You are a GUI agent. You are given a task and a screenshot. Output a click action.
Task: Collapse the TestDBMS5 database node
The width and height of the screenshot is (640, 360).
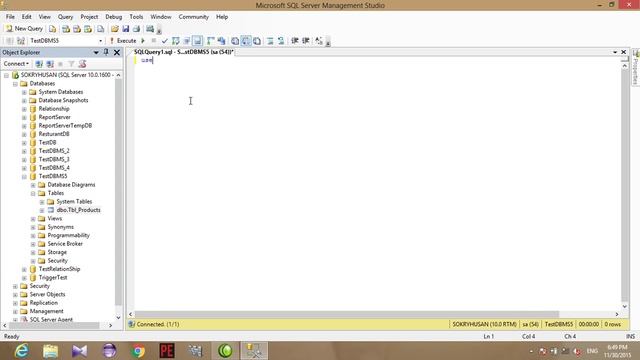(24, 177)
